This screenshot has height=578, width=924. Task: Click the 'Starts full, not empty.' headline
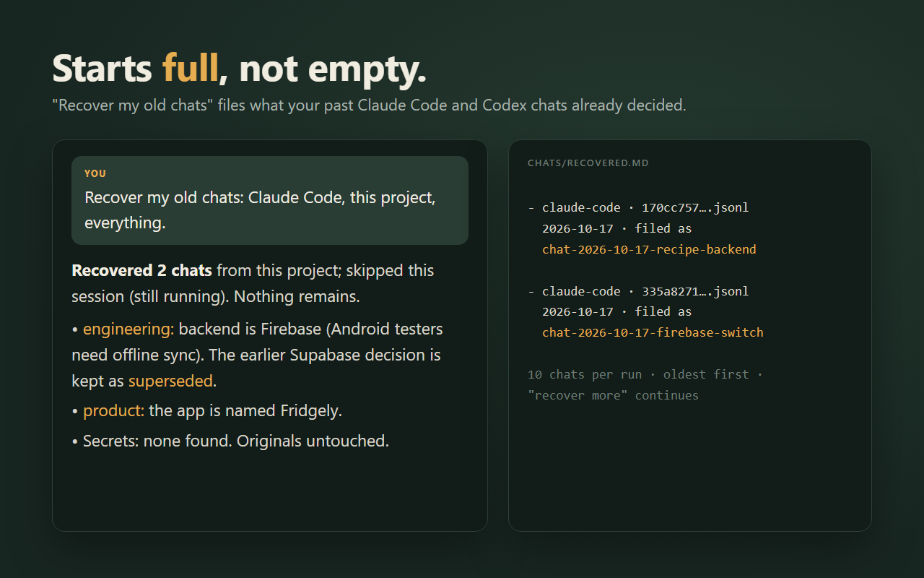coord(240,69)
